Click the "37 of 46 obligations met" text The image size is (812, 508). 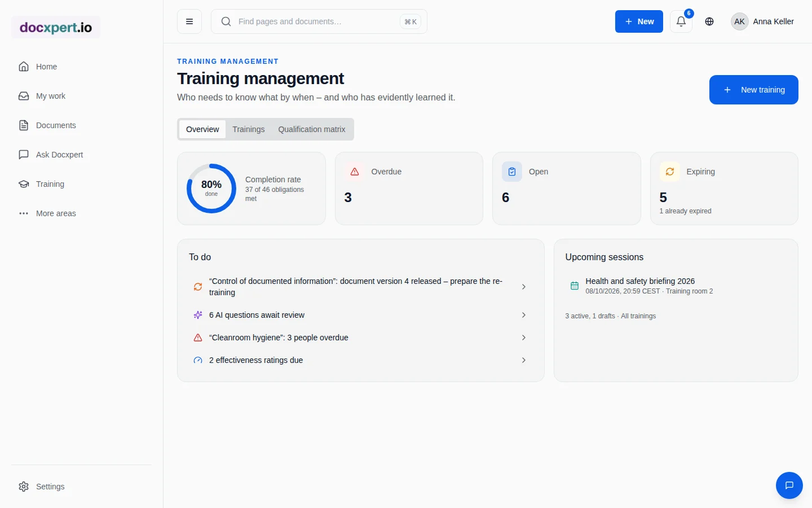tap(275, 194)
